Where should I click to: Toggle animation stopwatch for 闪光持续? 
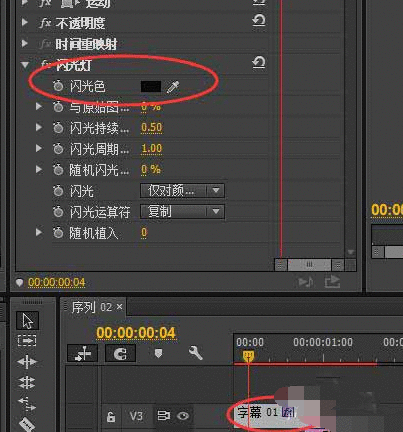pos(58,128)
